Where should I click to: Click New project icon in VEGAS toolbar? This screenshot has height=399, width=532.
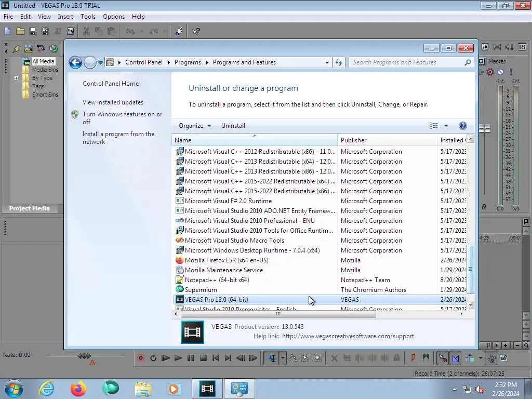coord(7,31)
